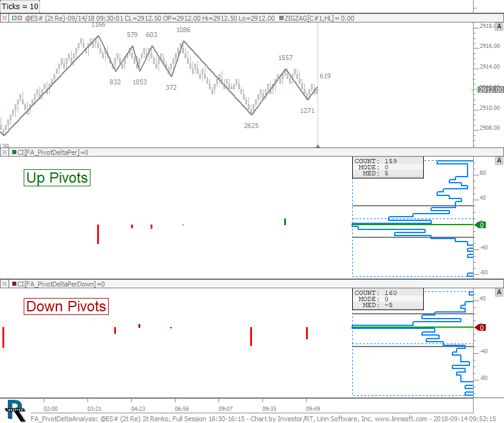Click the Ticks = 10 button
504x423 pixels.
point(21,6)
